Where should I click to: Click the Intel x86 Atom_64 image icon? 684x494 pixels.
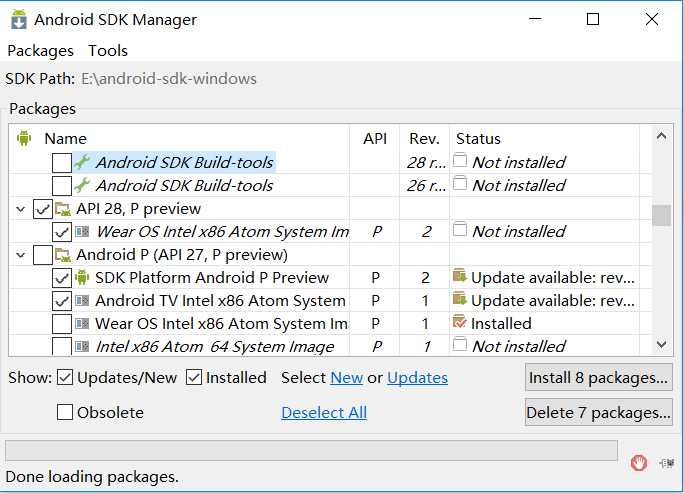pyautogui.click(x=82, y=346)
